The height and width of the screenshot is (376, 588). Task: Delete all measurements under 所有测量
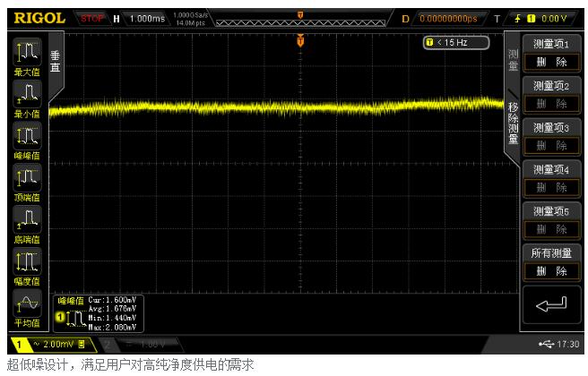pyautogui.click(x=550, y=270)
